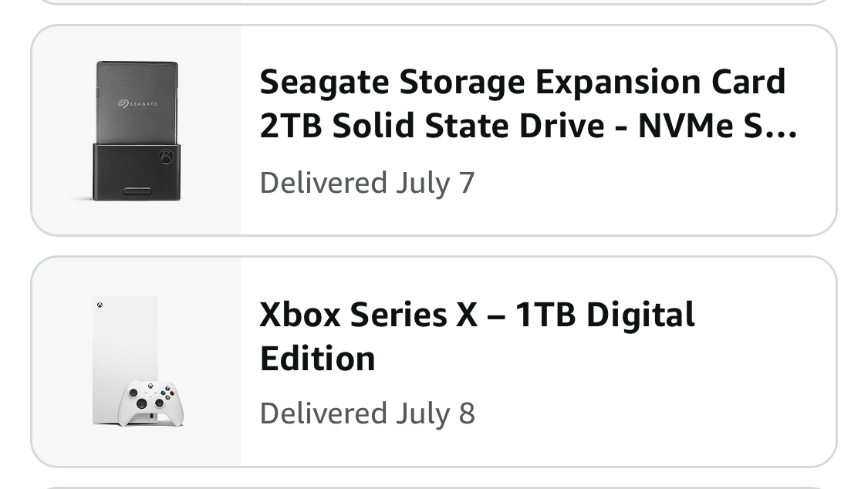Open the Seagate expansion card product thumbnail
The width and height of the screenshot is (868, 489).
point(137,130)
